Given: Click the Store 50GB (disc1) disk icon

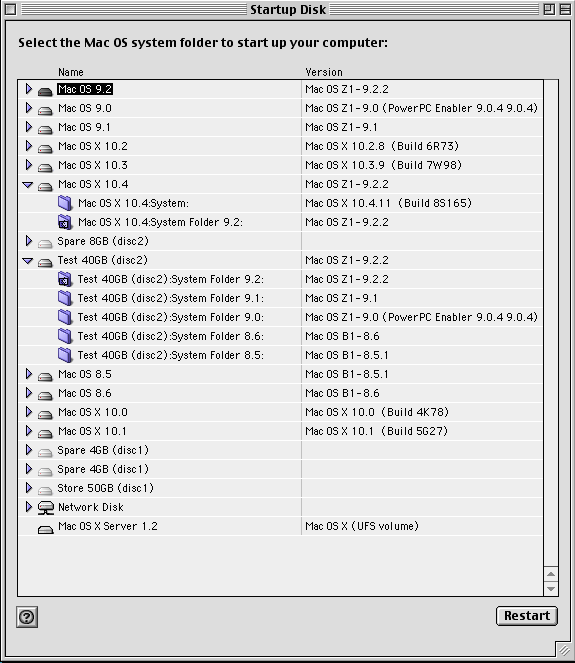Looking at the screenshot, I should pos(45,490).
